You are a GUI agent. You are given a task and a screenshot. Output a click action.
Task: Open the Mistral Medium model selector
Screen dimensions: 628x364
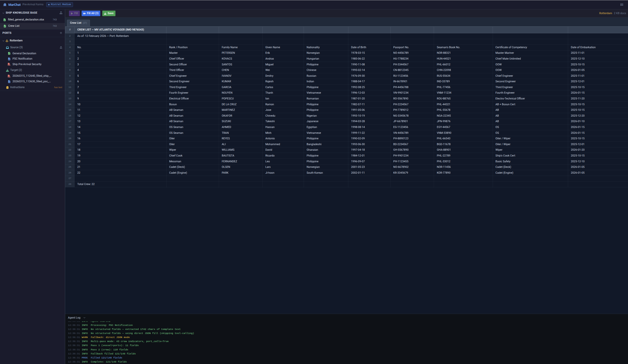click(x=60, y=5)
